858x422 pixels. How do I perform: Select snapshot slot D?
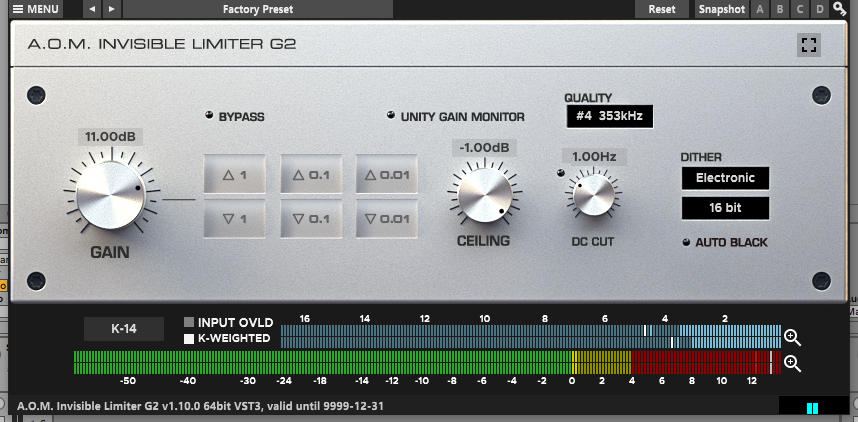[x=820, y=9]
